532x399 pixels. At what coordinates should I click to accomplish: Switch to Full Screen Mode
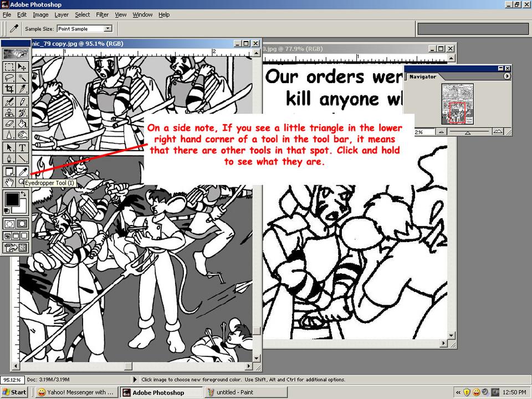pyautogui.click(x=24, y=236)
